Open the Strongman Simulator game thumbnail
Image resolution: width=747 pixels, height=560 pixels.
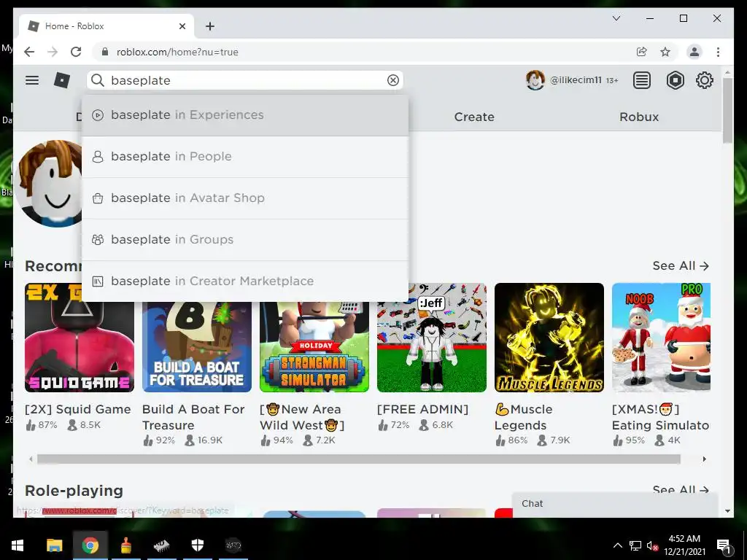point(314,346)
